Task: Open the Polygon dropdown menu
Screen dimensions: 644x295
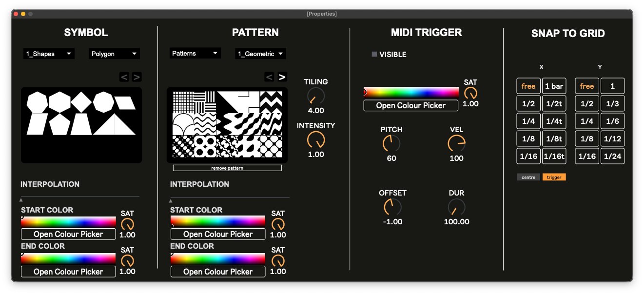Action: point(115,54)
